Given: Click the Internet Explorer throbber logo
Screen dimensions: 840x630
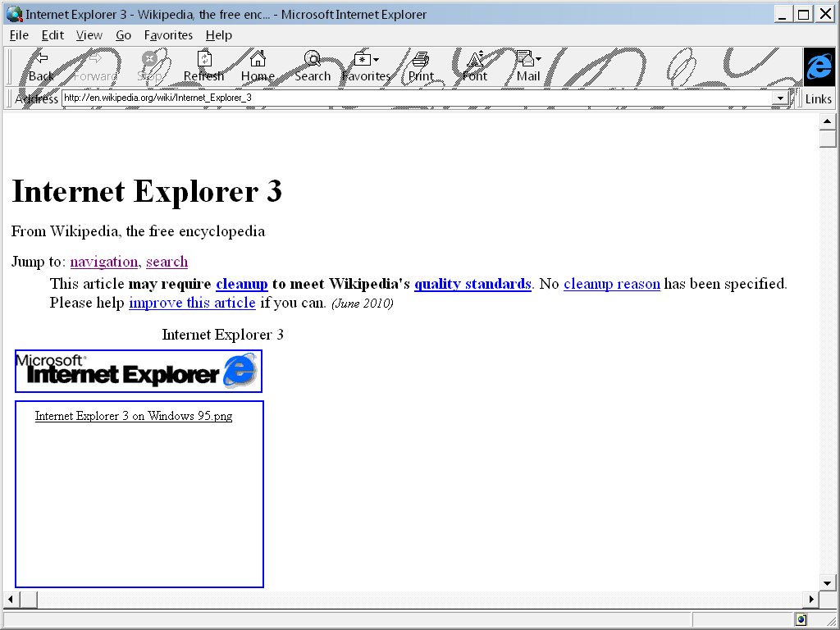Looking at the screenshot, I should coord(819,67).
